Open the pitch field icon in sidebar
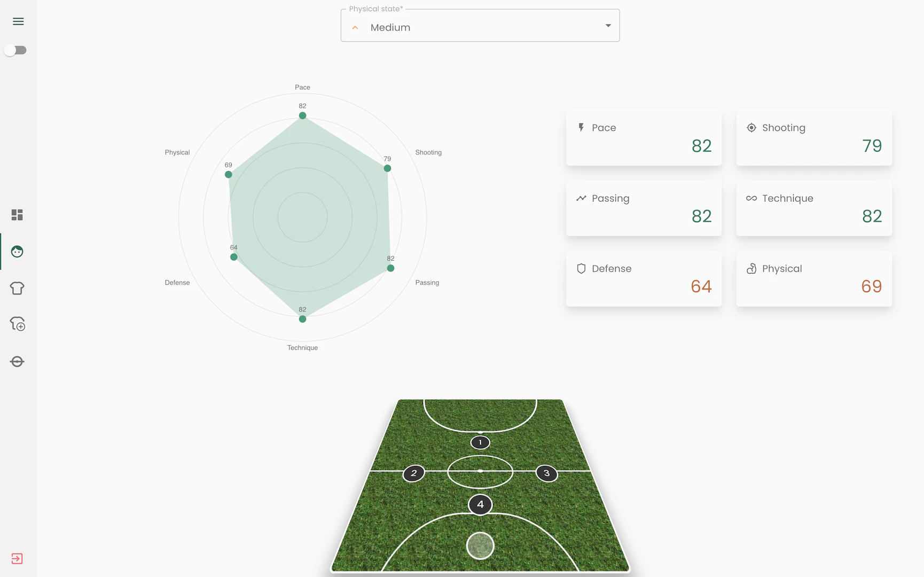924x577 pixels. pos(17,362)
